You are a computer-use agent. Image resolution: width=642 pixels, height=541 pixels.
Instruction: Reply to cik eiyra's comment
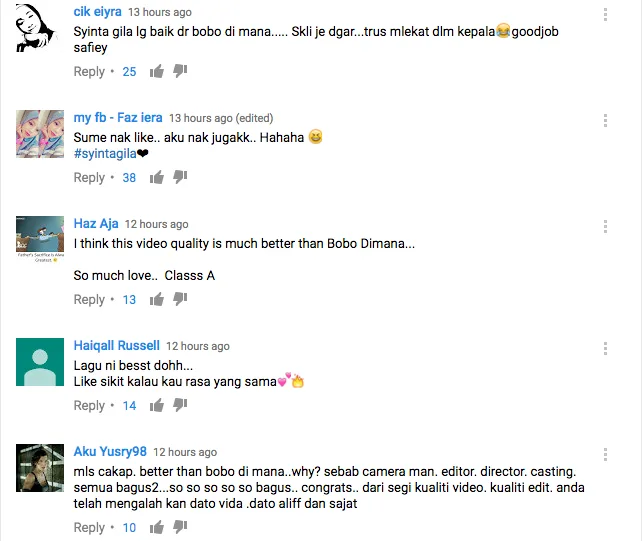pos(89,72)
